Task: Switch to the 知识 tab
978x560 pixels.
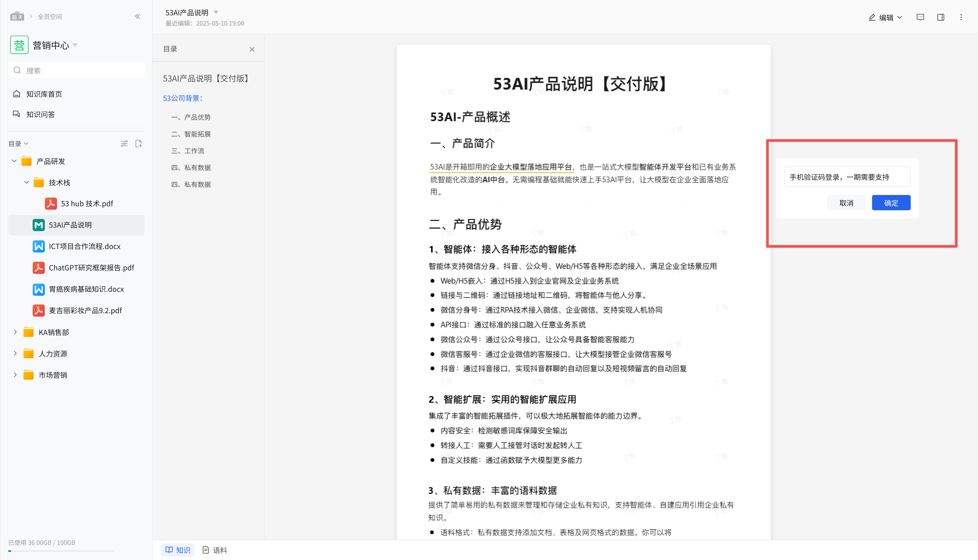Action: point(178,550)
